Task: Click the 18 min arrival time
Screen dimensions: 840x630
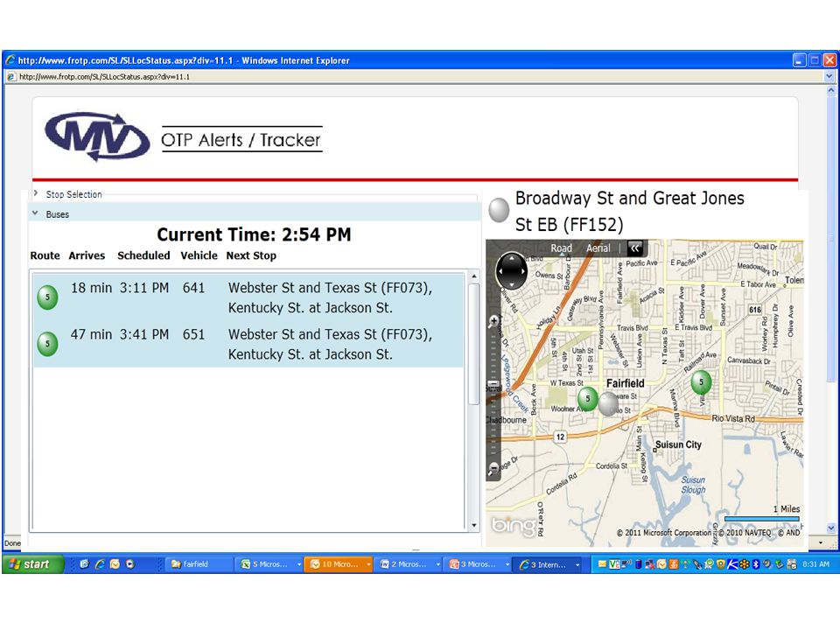Action: tap(91, 288)
